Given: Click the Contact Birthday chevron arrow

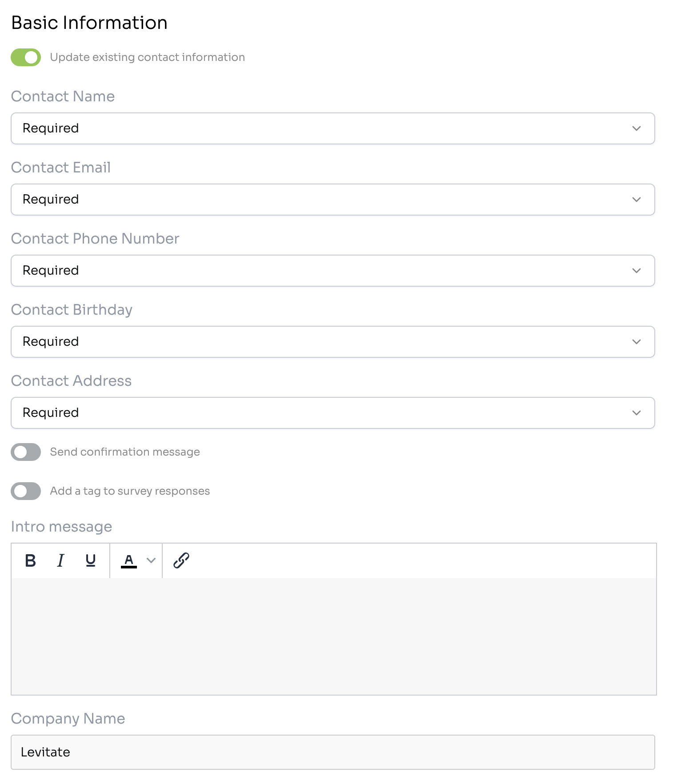Looking at the screenshot, I should [637, 342].
